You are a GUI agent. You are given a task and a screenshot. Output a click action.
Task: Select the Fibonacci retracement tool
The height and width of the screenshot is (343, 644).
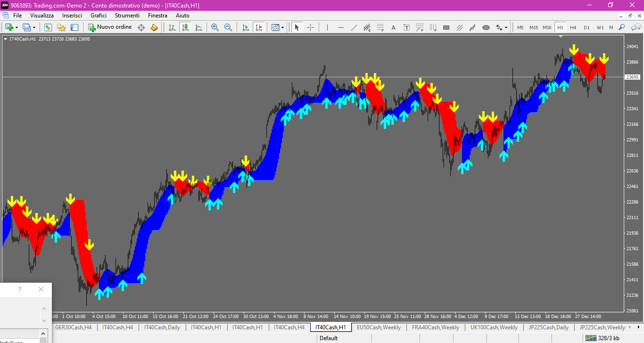(x=380, y=27)
